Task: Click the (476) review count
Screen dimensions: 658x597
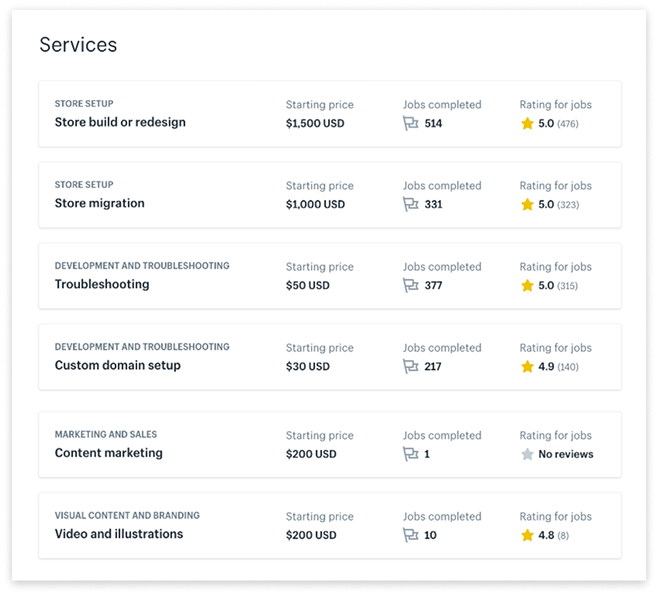Action: (568, 124)
